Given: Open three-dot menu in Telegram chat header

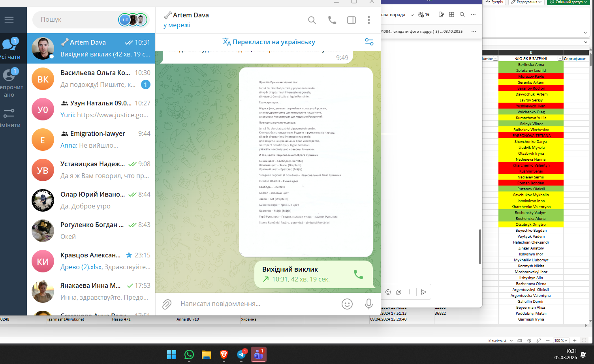Looking at the screenshot, I should coord(369,20).
